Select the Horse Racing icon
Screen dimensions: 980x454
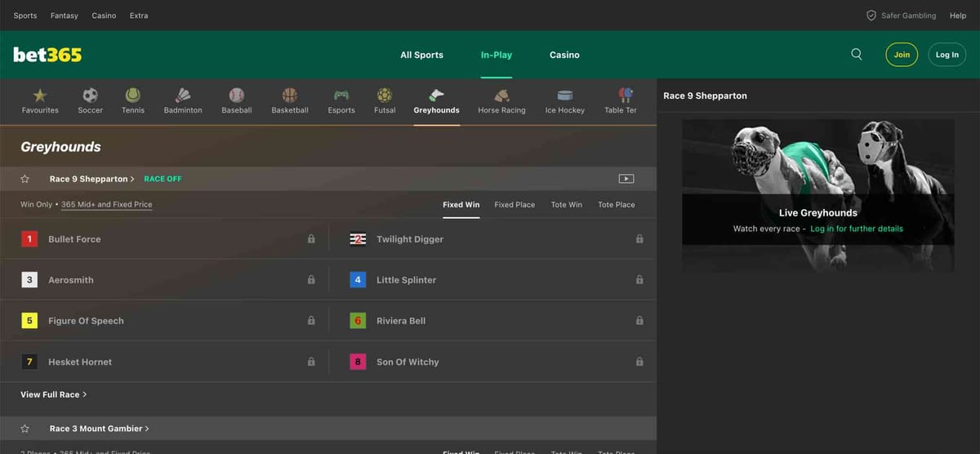(x=502, y=95)
